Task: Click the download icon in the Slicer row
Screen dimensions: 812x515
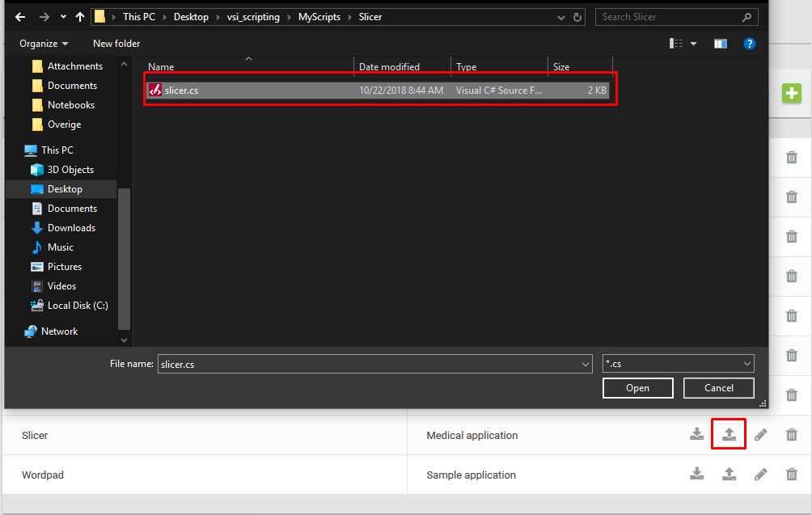Action: click(x=697, y=435)
